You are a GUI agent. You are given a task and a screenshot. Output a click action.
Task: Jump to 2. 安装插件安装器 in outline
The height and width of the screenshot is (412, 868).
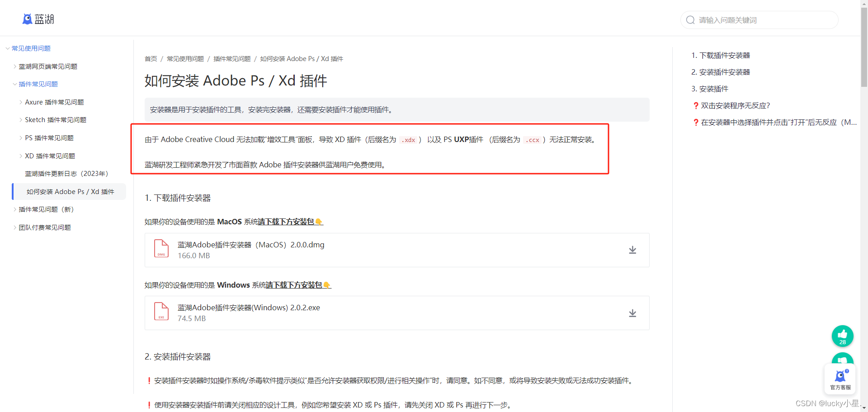(x=721, y=72)
